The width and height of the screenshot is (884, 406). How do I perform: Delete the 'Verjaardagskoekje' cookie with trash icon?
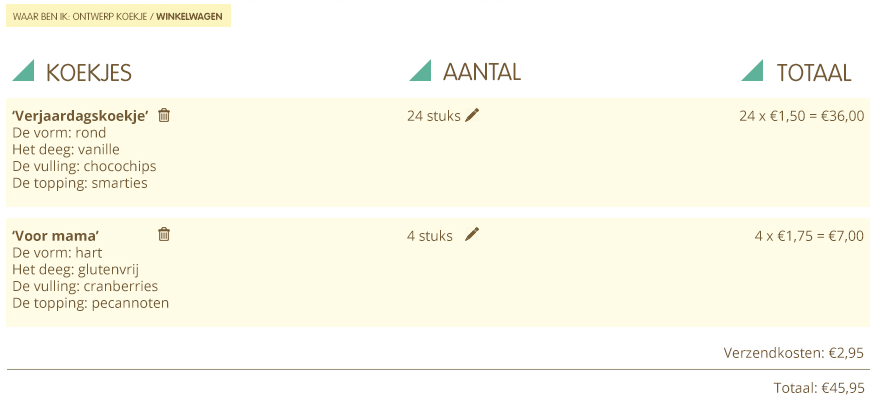164,115
